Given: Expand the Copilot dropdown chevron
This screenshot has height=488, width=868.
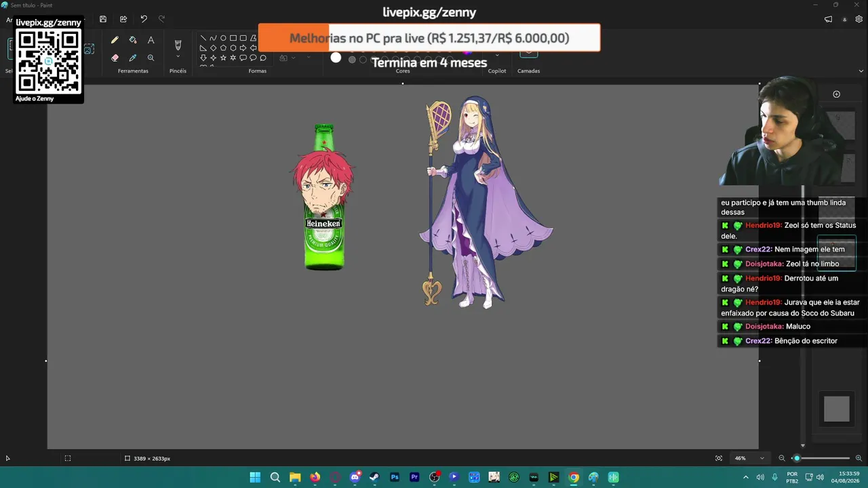Looking at the screenshot, I should pyautogui.click(x=497, y=56).
